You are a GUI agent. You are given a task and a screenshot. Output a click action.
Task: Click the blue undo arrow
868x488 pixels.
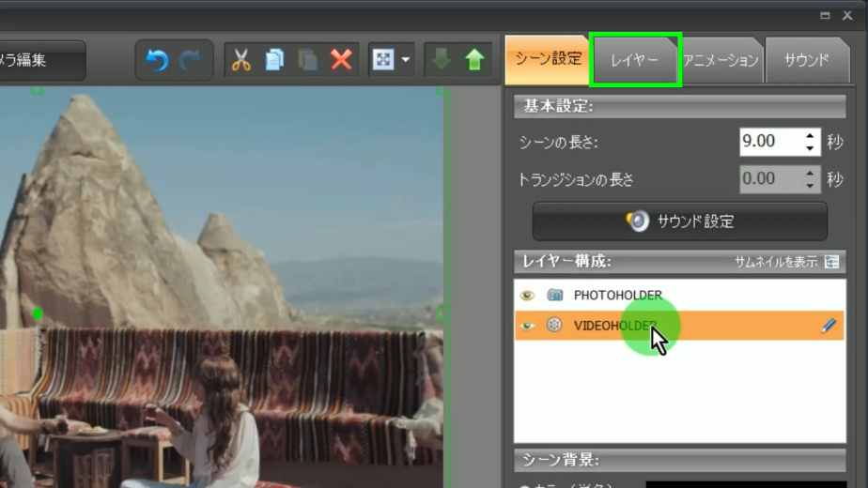[x=157, y=60]
